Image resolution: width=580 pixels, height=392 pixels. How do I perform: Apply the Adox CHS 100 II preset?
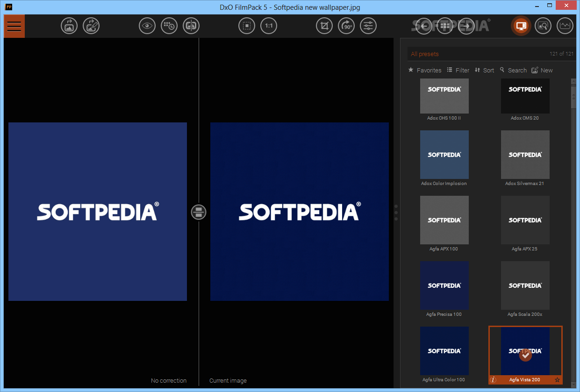coord(444,96)
